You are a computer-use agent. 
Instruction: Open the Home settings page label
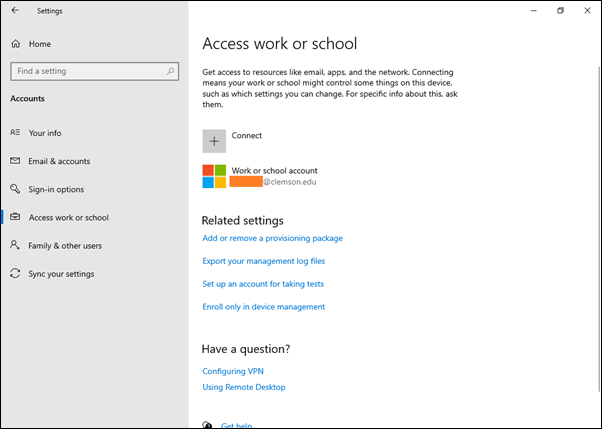[40, 44]
